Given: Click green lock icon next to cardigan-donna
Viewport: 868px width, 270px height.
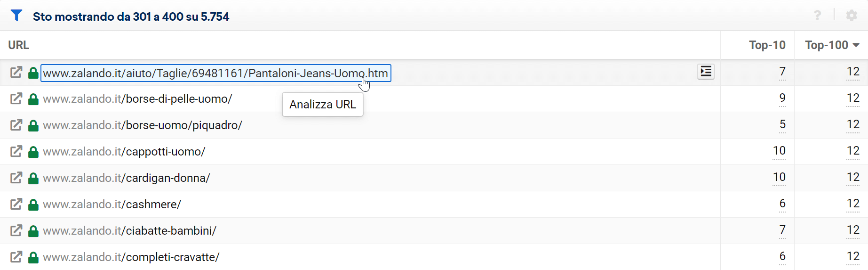Looking at the screenshot, I should pos(33,178).
